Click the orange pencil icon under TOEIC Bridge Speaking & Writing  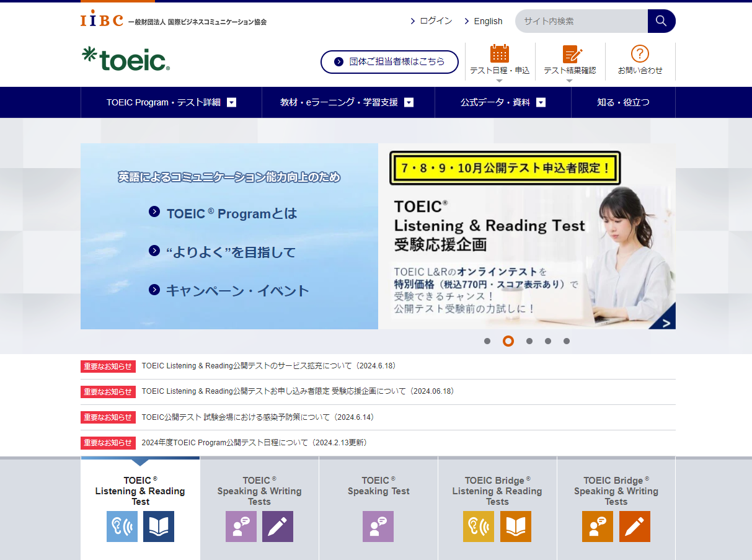pyautogui.click(x=634, y=526)
